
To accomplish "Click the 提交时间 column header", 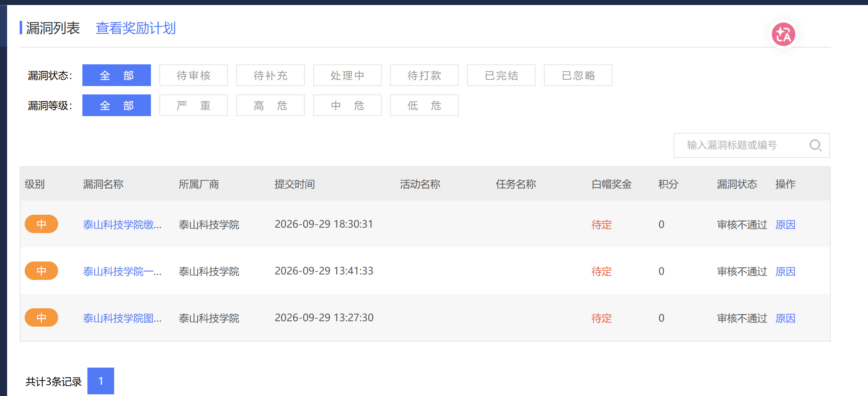I will coord(295,184).
